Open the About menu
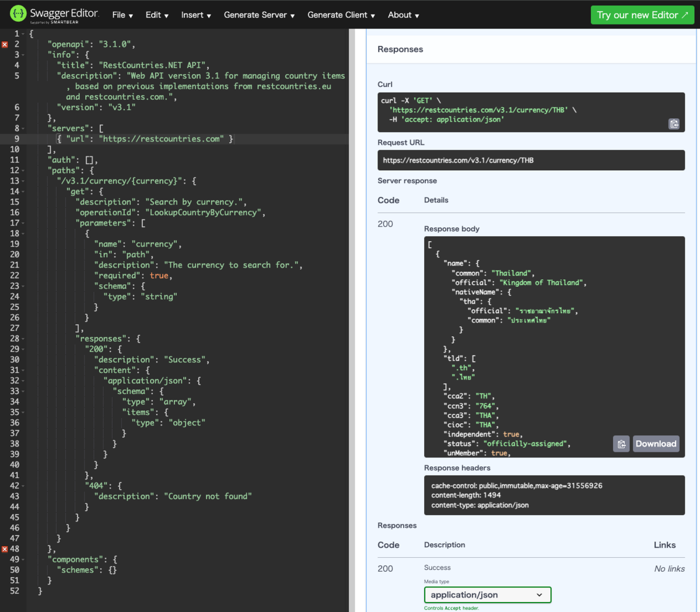The width and height of the screenshot is (700, 612). point(402,15)
